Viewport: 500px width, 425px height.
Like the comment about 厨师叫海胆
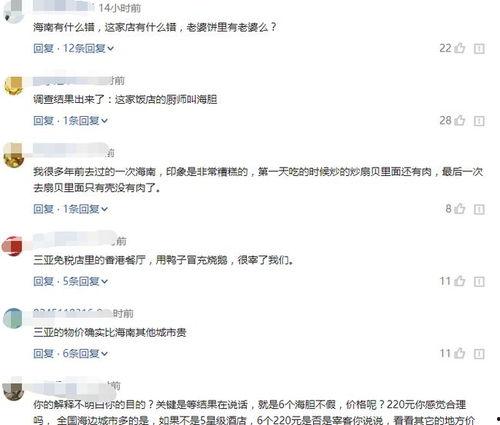pyautogui.click(x=460, y=120)
